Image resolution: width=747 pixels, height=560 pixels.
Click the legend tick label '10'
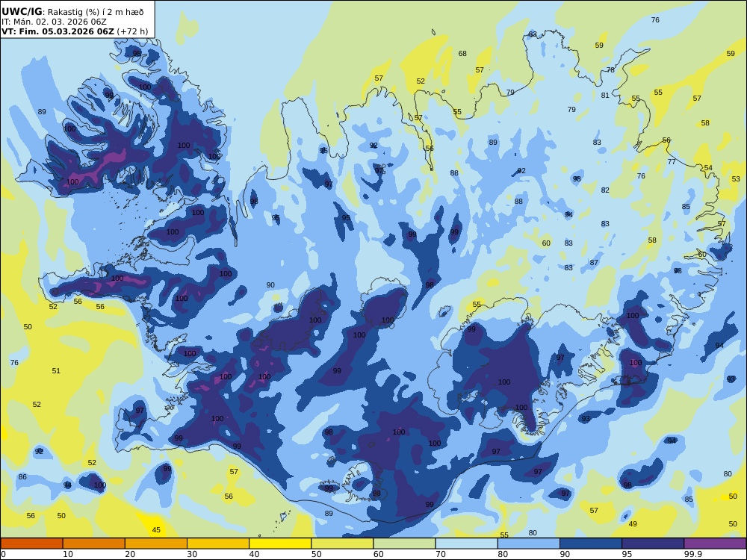point(68,554)
